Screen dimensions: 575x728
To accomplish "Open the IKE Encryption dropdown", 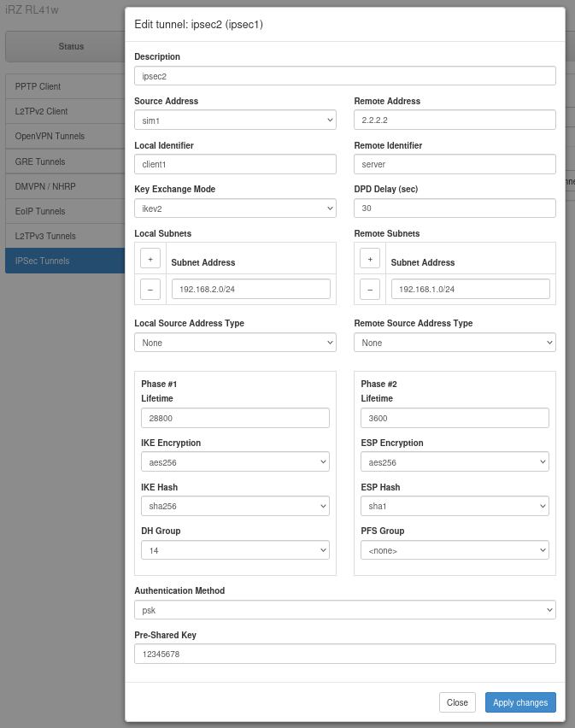I will [x=235, y=462].
